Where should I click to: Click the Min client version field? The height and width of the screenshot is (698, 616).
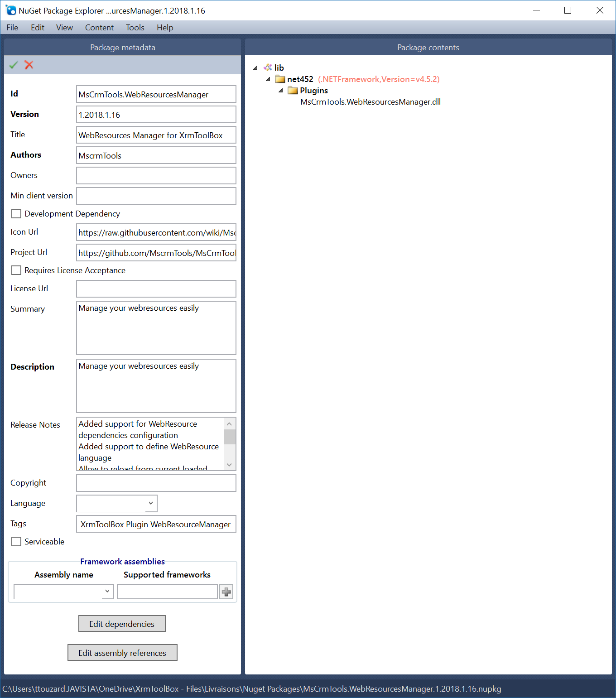[156, 196]
